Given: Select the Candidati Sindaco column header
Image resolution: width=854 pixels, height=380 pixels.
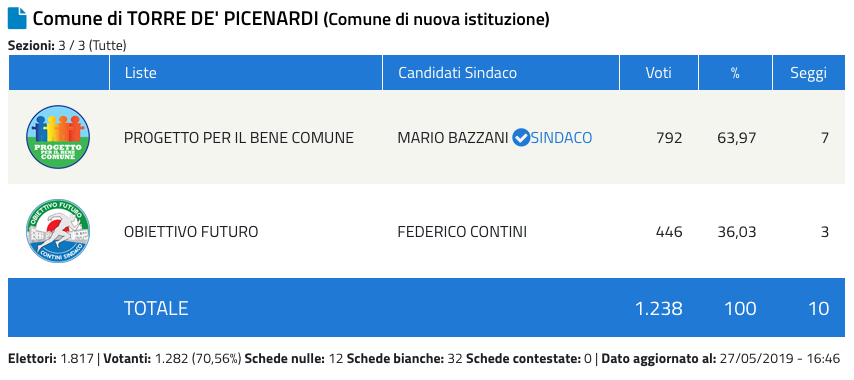Looking at the screenshot, I should [458, 73].
